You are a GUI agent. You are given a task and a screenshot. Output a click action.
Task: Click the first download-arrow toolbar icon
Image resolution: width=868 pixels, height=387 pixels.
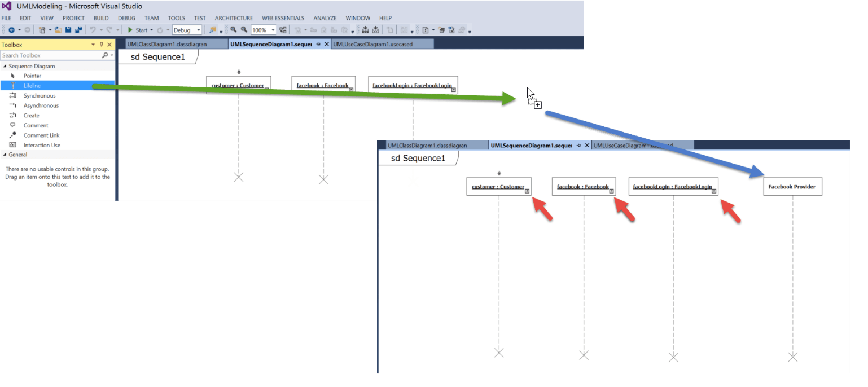point(366,30)
